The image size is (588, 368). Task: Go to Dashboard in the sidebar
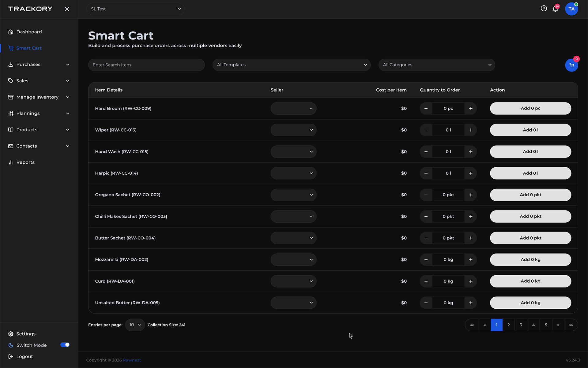(29, 32)
